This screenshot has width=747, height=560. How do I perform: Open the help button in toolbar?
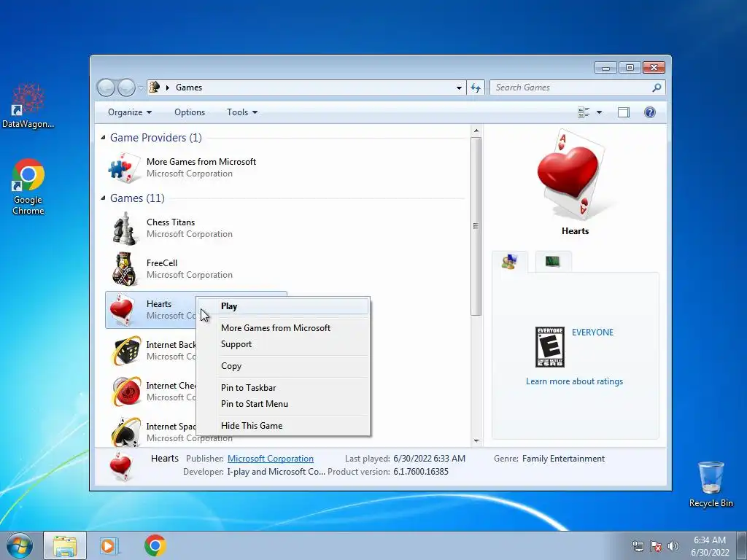pyautogui.click(x=649, y=112)
